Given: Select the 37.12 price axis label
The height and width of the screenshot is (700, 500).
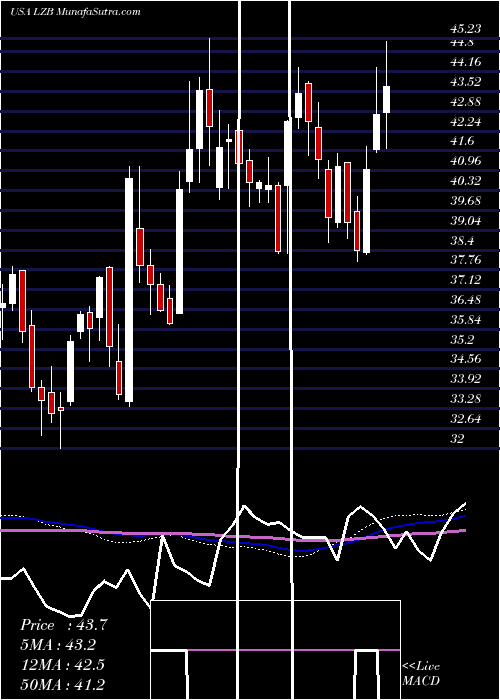Looking at the screenshot, I should [x=466, y=280].
